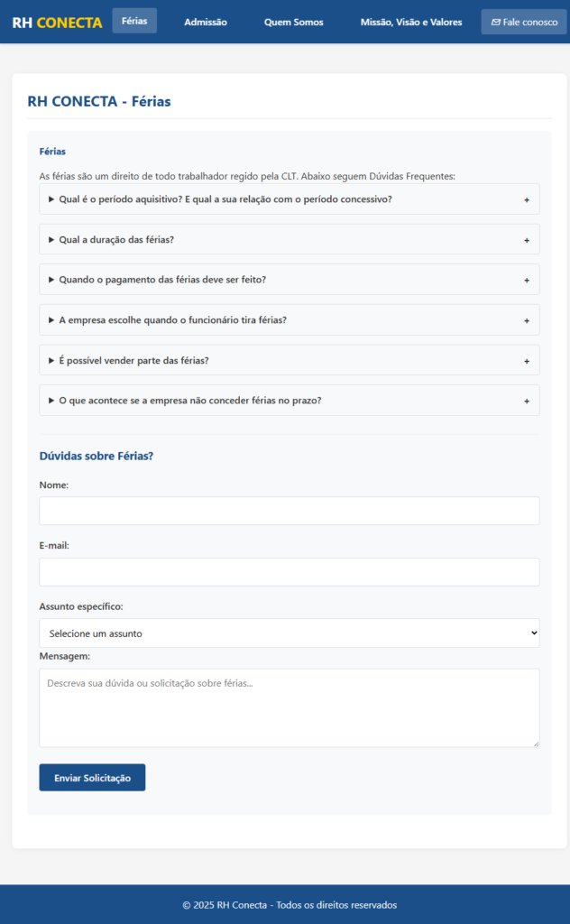Navigate to Missão, Visão e Valores
Image resolution: width=570 pixels, height=924 pixels.
[410, 22]
